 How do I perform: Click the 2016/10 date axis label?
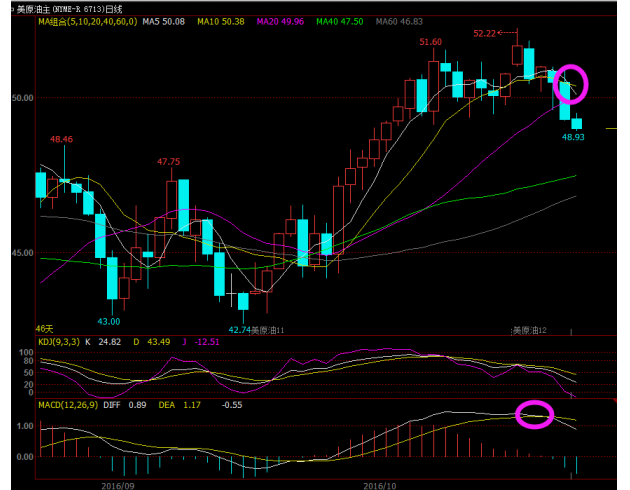pyautogui.click(x=380, y=486)
